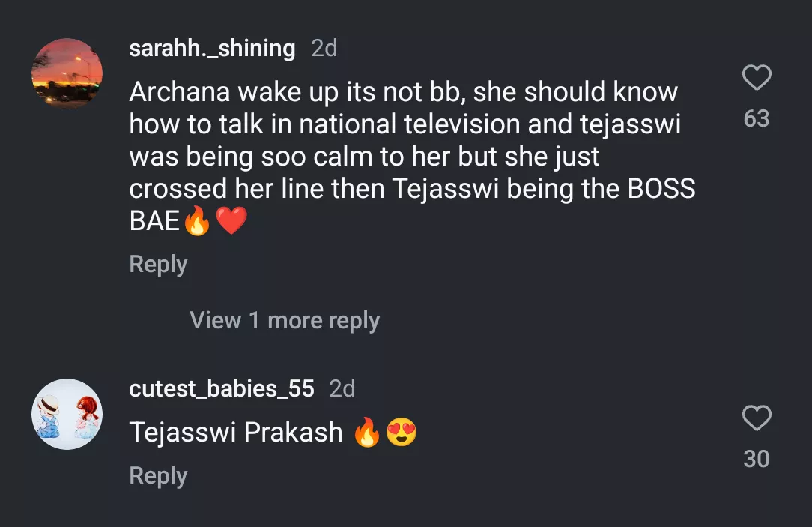Screen dimensions: 812x527
Task: Like the comment by sarahh._shining
Action: point(757,78)
